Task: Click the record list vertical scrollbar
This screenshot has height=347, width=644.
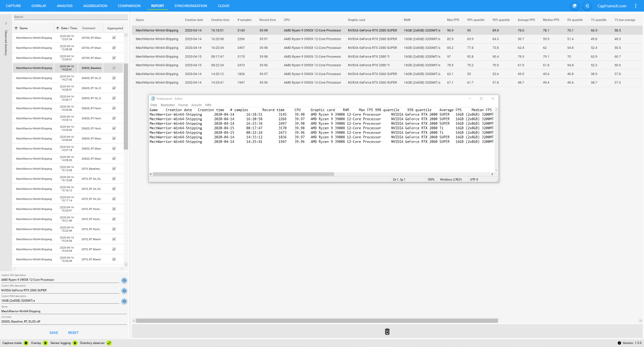Action: pos(126,106)
